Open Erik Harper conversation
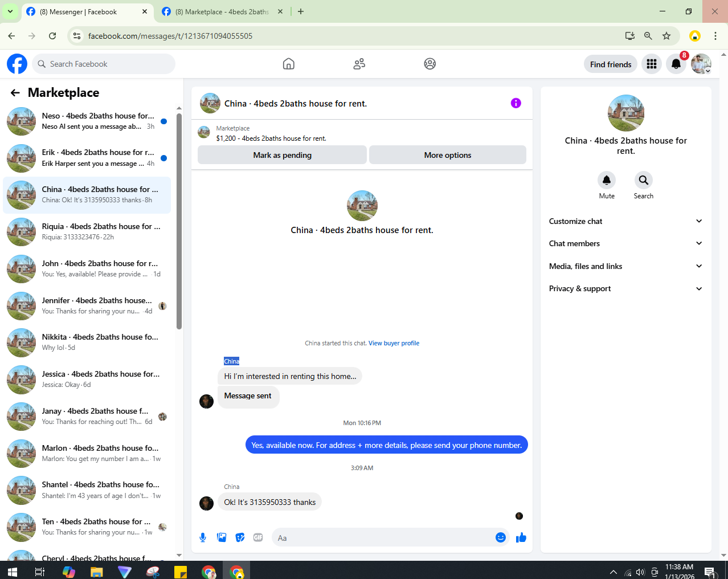This screenshot has height=579, width=728. coord(87,158)
